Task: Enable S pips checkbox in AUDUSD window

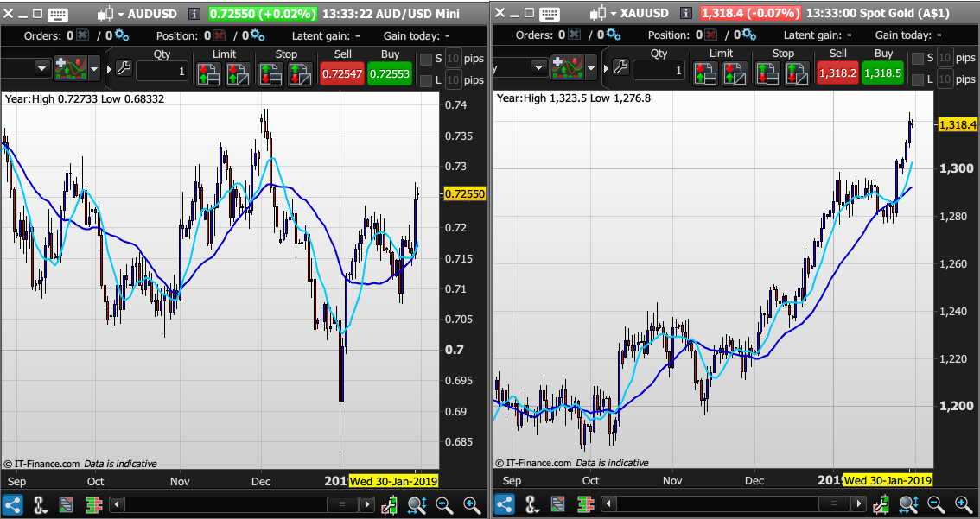Action: pos(426,60)
